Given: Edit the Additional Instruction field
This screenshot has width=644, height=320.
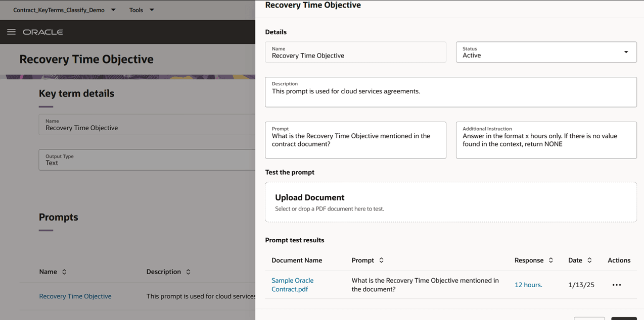Looking at the screenshot, I should 546,140.
